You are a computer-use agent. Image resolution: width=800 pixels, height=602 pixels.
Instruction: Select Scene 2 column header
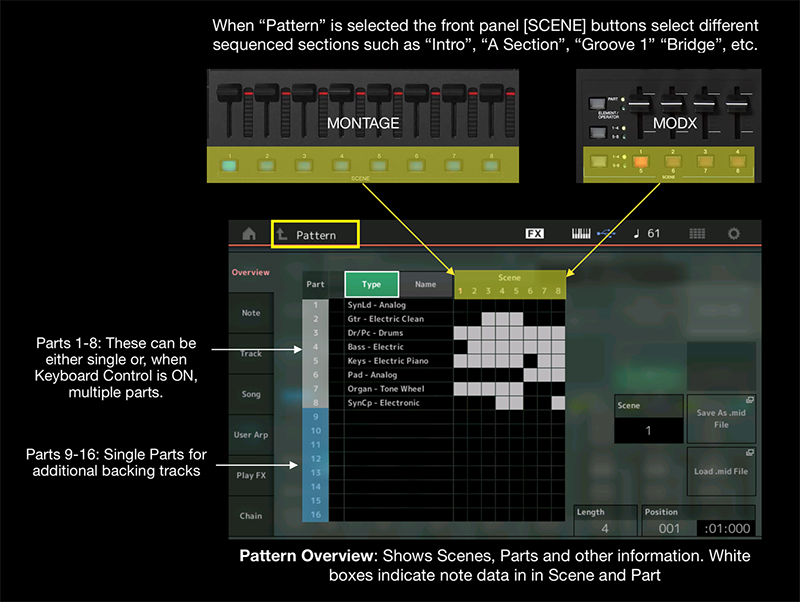pyautogui.click(x=474, y=291)
